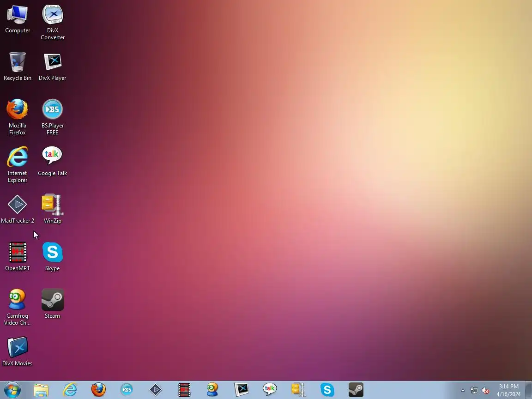Select the DivX Movies folder icon
Image resolution: width=532 pixels, height=399 pixels.
17,351
